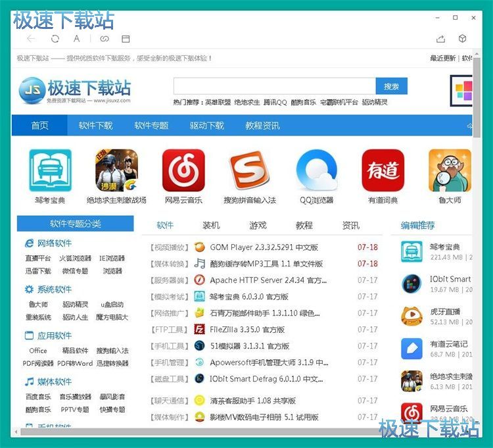Open the 网络软件 category heading

coord(55,243)
